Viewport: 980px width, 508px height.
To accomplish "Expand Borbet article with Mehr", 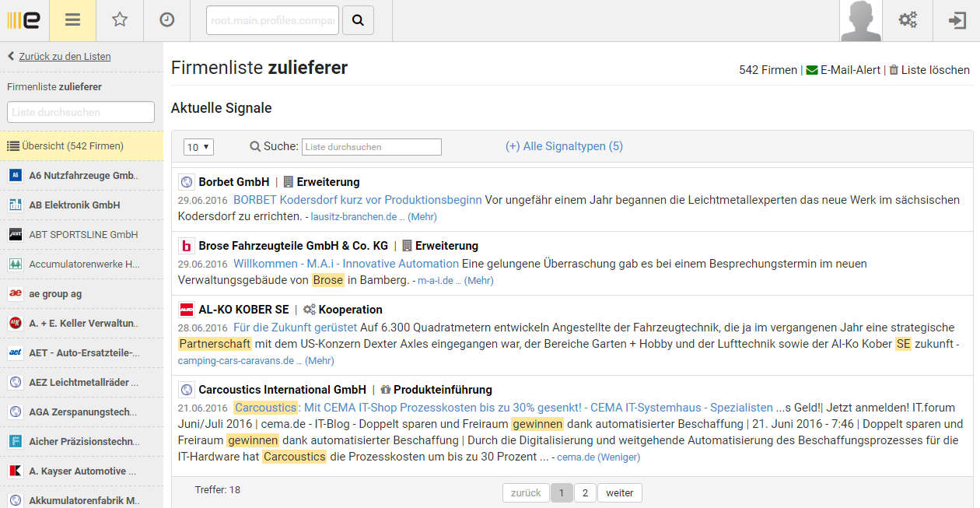I will (422, 217).
